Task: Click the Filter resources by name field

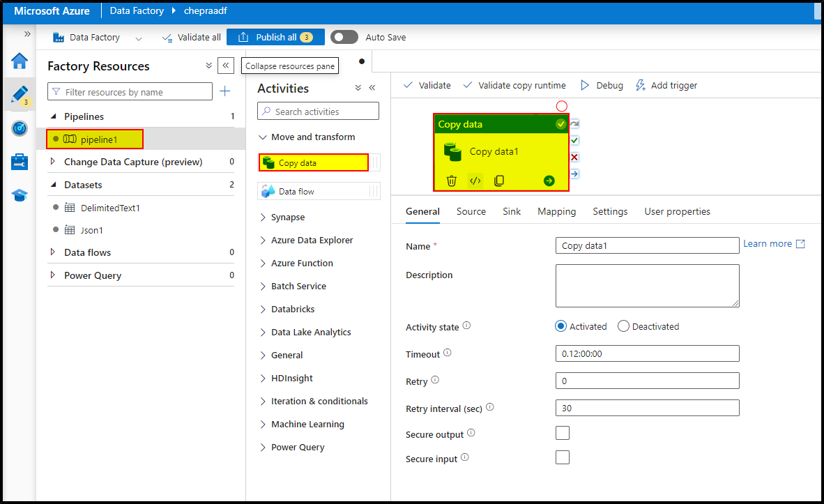Action: (x=130, y=91)
